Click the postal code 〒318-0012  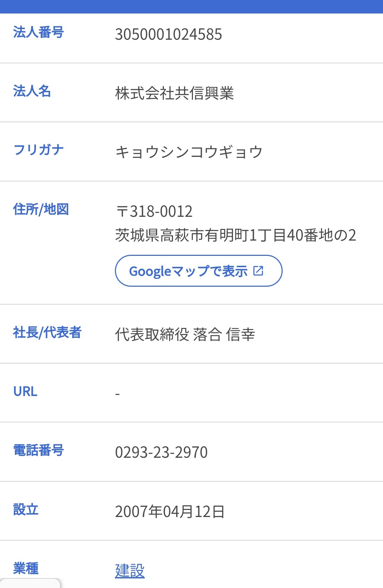click(x=154, y=211)
